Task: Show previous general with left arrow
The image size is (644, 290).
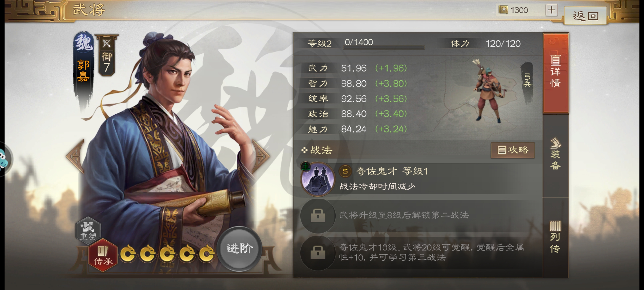Action: click(75, 156)
